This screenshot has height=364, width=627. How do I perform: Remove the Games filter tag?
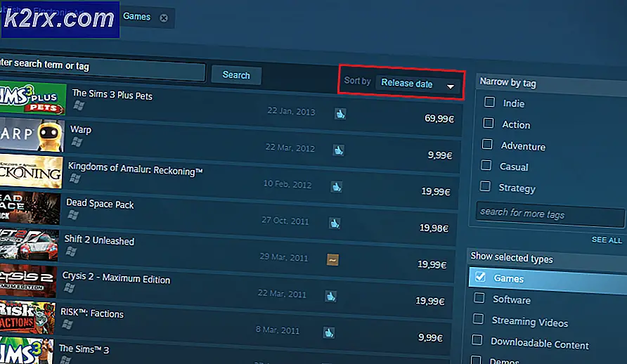[x=164, y=18]
